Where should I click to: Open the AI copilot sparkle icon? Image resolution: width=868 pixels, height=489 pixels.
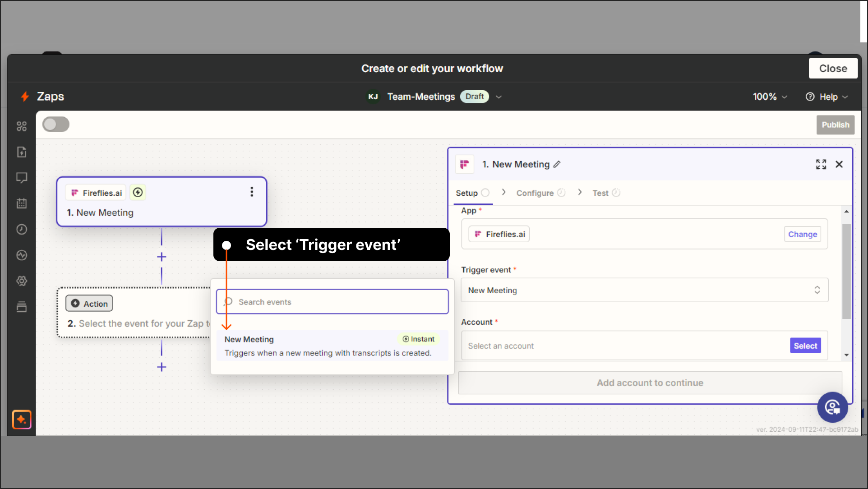[x=22, y=420]
